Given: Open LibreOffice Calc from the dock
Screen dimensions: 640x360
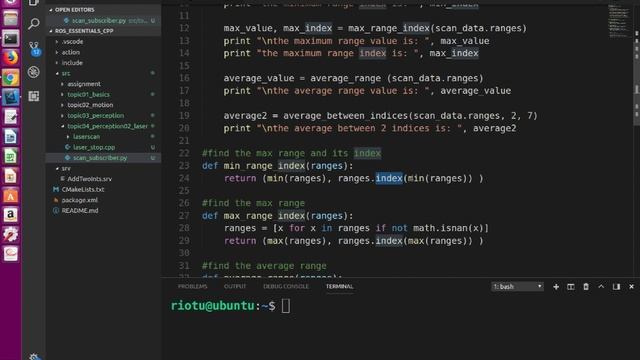Looking at the screenshot, I should coord(11,156).
